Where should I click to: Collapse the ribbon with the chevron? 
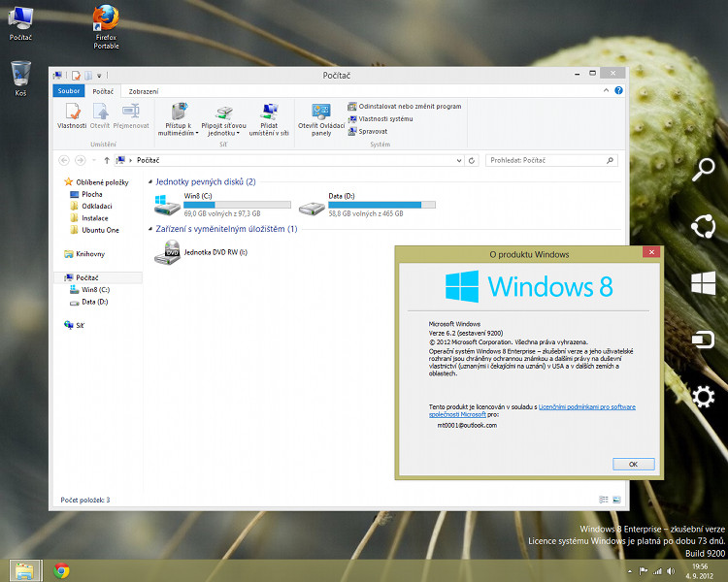606,90
